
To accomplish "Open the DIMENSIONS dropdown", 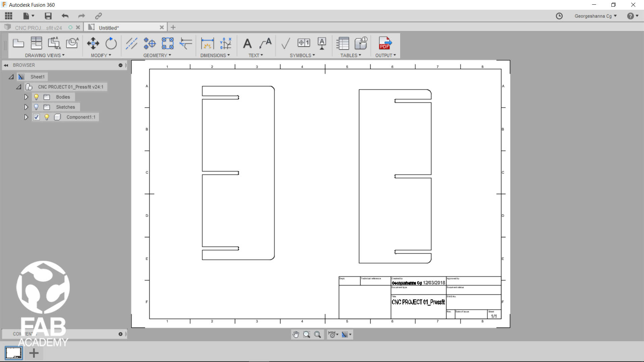I will (x=215, y=55).
